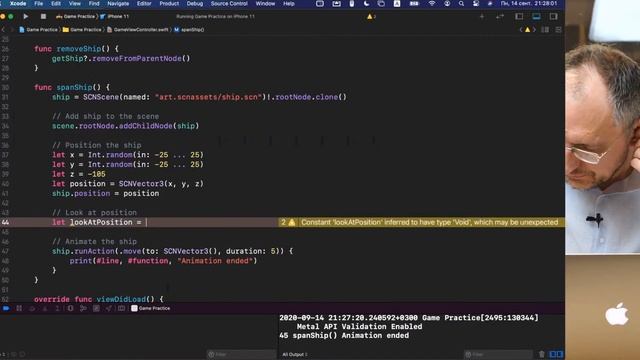Clear the console with trash icon
This screenshot has width=640, height=360.
tap(542, 354)
